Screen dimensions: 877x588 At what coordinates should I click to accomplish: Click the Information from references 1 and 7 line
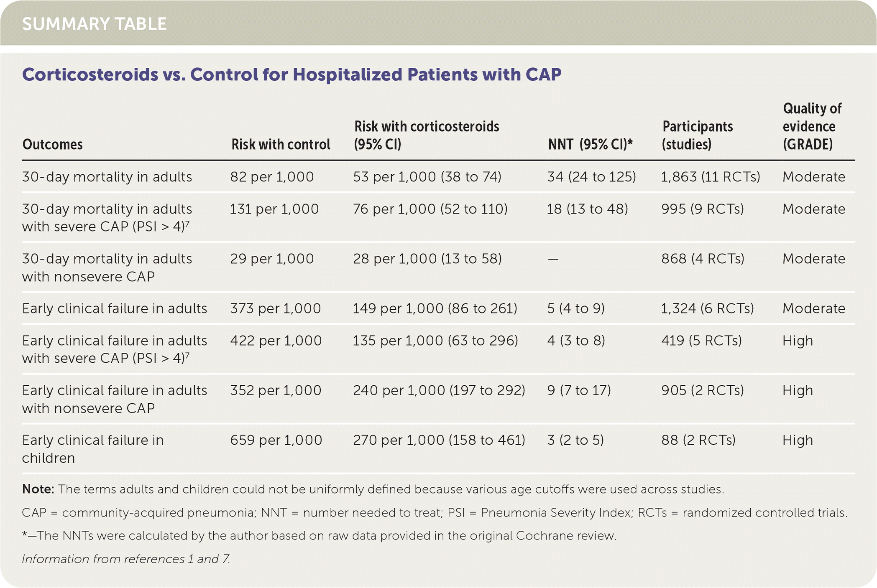[x=126, y=559]
